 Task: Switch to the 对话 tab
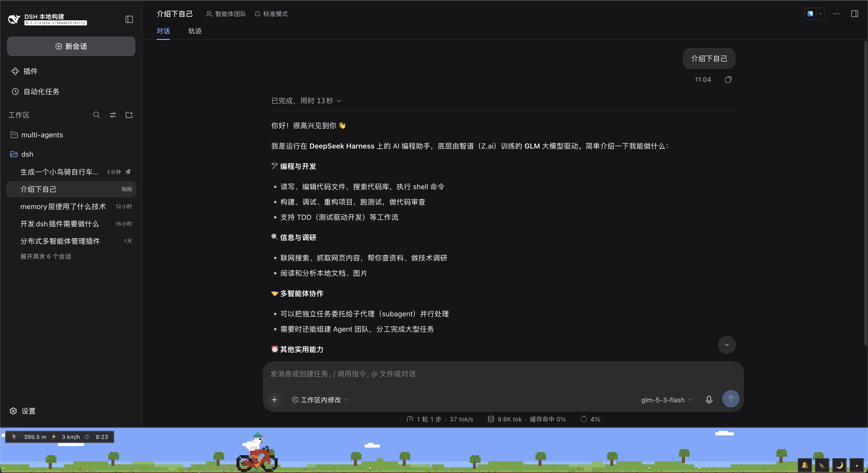click(x=163, y=31)
